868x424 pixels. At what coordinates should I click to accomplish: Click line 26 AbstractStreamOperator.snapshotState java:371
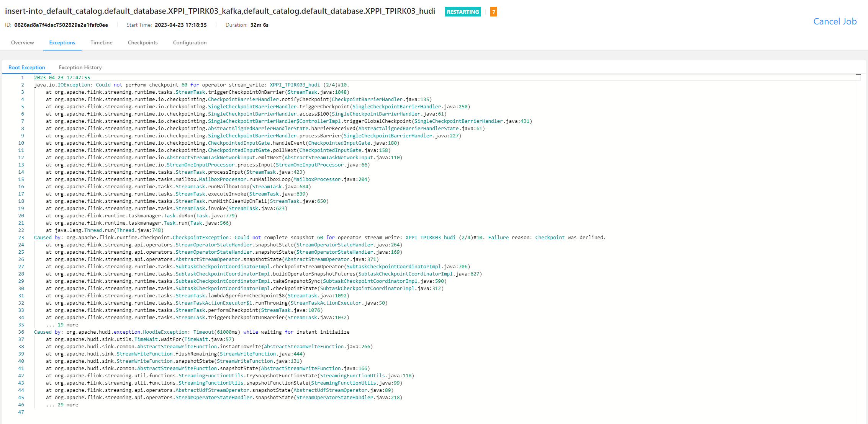tap(213, 259)
